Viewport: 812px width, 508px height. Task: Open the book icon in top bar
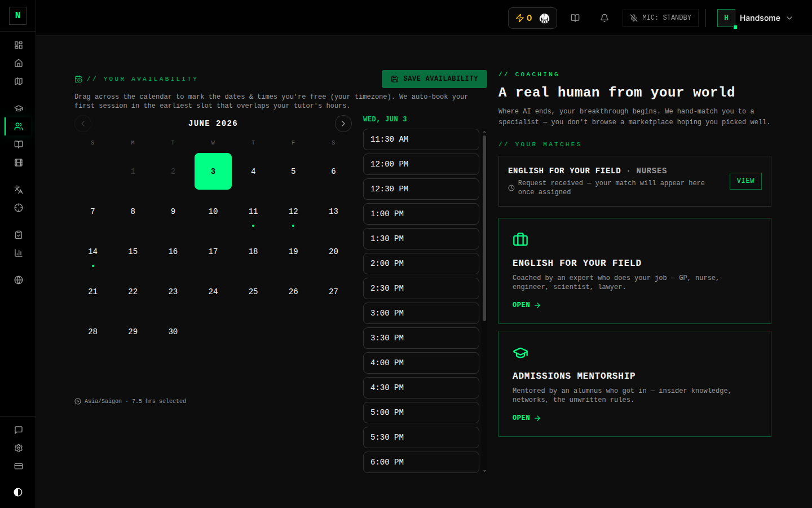pyautogui.click(x=575, y=18)
